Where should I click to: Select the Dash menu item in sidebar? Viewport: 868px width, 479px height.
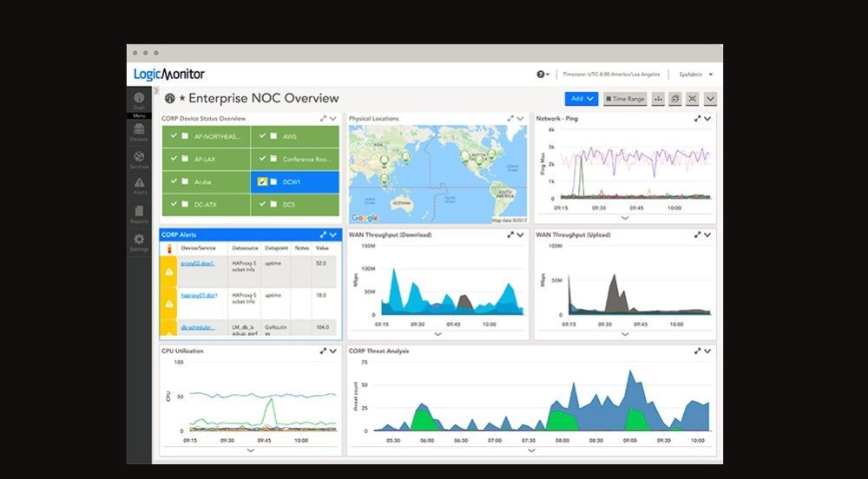[139, 102]
